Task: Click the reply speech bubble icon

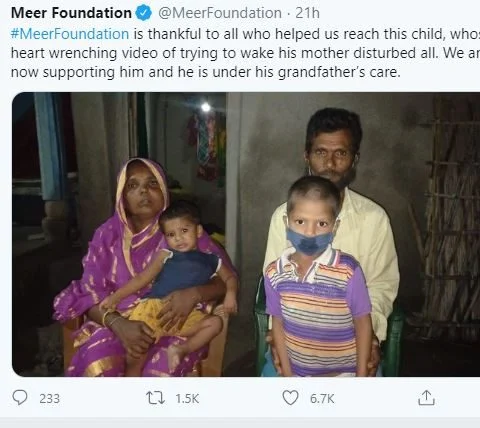Action: tap(20, 398)
